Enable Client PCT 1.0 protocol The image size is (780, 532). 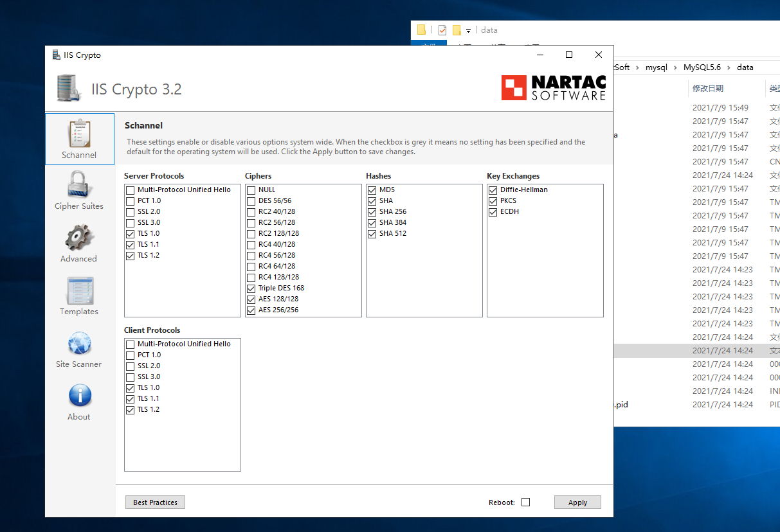point(131,355)
